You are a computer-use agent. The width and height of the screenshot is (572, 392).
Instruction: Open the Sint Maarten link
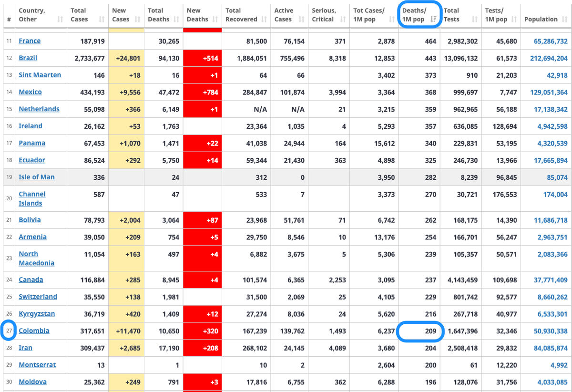(40, 75)
